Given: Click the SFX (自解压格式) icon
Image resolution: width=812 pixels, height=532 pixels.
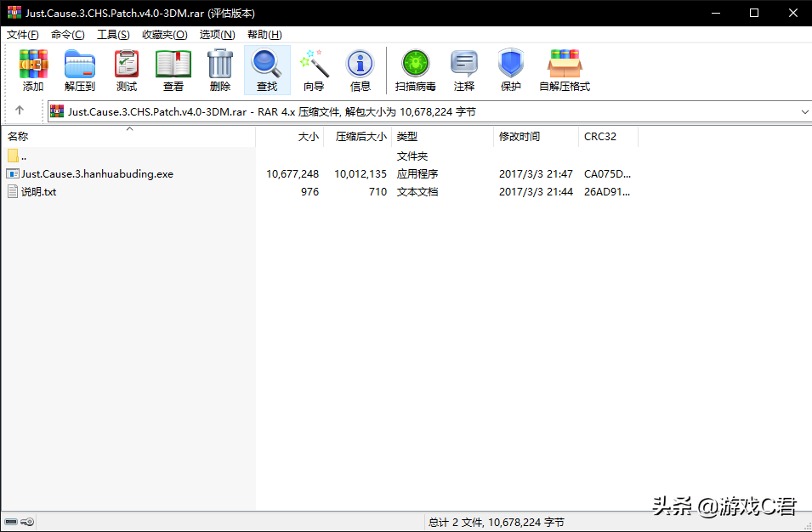Looking at the screenshot, I should coord(565,70).
